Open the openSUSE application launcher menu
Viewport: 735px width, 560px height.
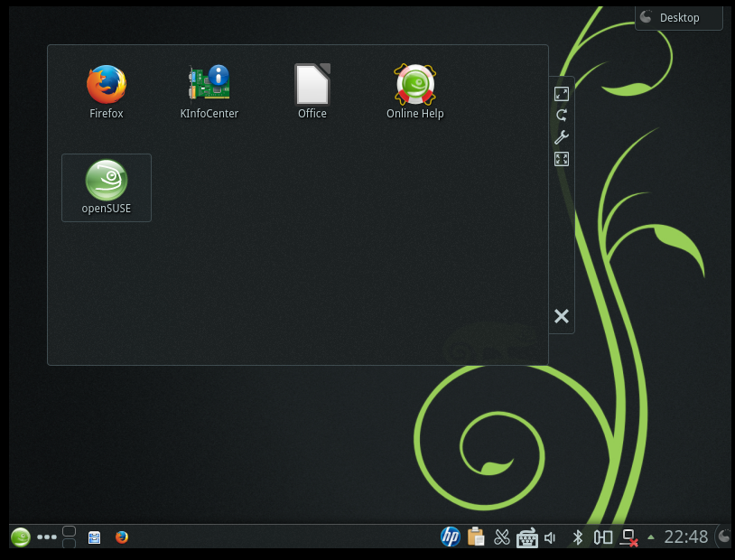point(20,537)
